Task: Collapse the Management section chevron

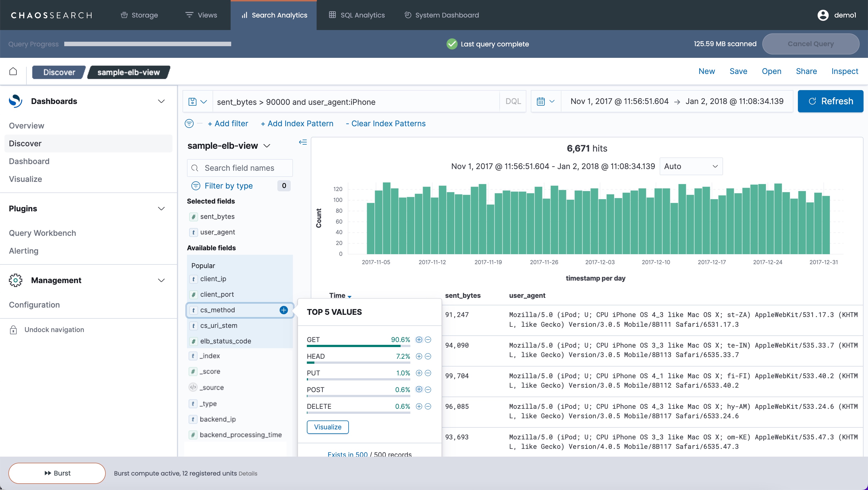Action: 161,280
